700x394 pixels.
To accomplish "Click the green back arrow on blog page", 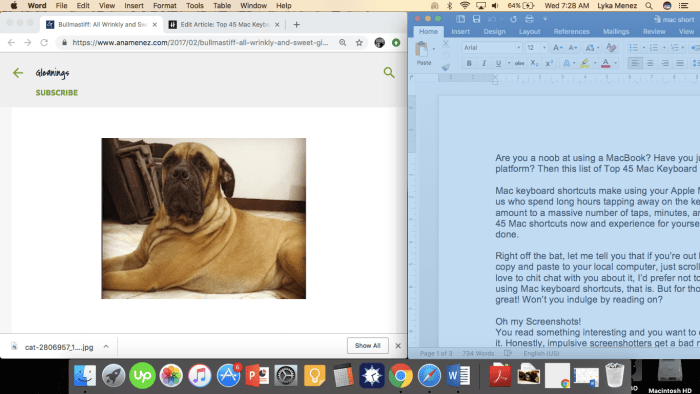I will pos(17,73).
